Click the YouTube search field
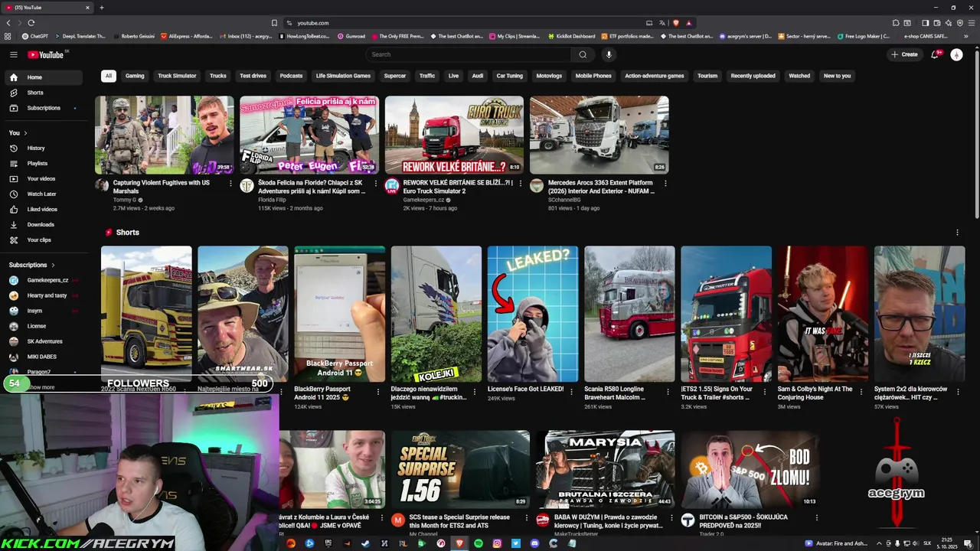Screen dimensions: 980x551 click(x=469, y=54)
